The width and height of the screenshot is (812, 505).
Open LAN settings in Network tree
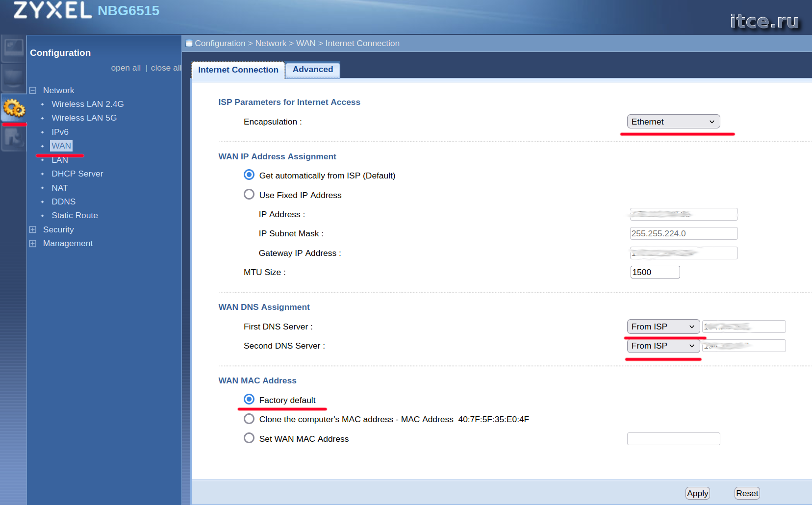(60, 160)
